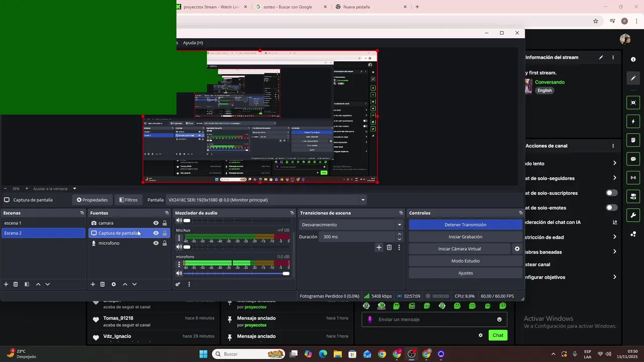Viewport: 644px width, 362px height.
Task: Expand slow mode chevron in channel actions
Action: (x=614, y=163)
